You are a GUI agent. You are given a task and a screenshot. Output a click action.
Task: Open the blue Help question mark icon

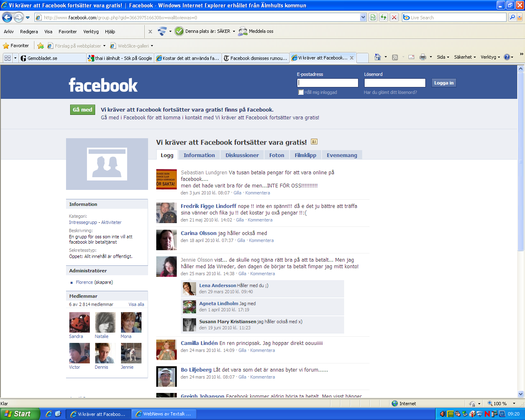507,57
